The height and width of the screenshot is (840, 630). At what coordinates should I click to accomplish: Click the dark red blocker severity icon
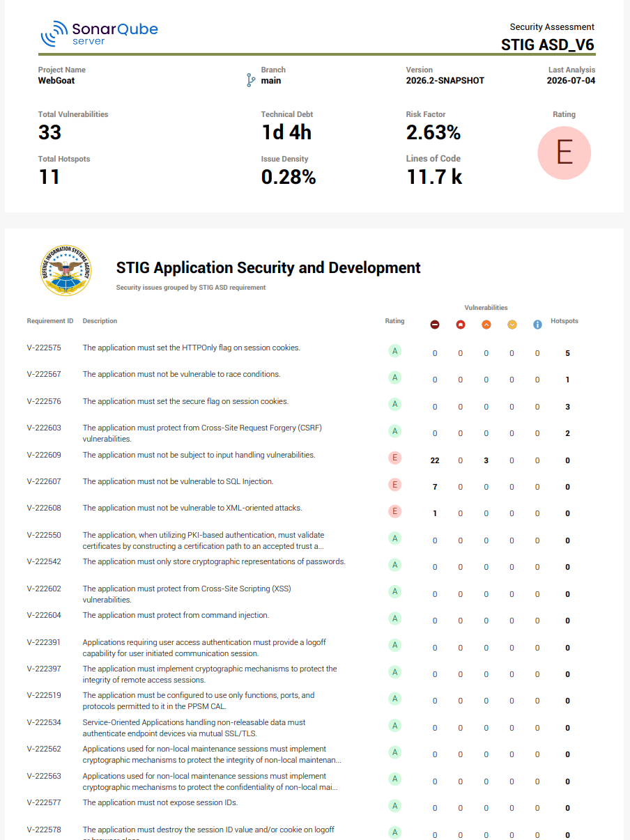pos(435,325)
